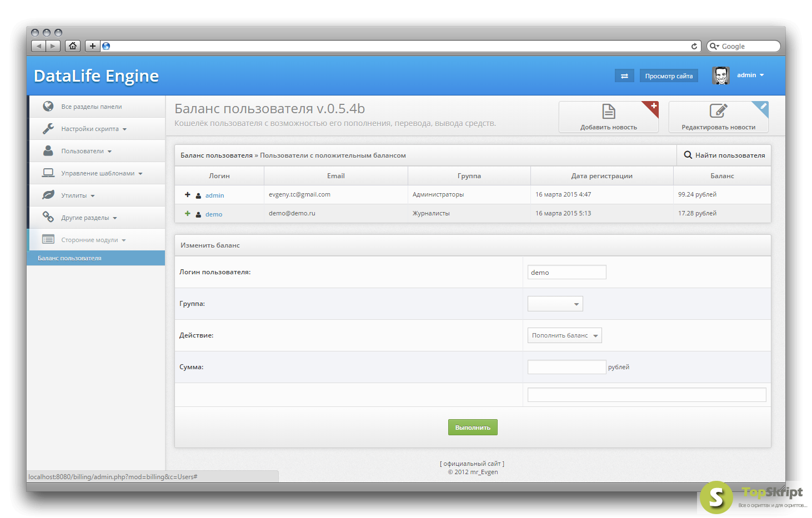This screenshot has height=518, width=812.
Task: Open Все разделы панели in sidebar
Action: (92, 107)
